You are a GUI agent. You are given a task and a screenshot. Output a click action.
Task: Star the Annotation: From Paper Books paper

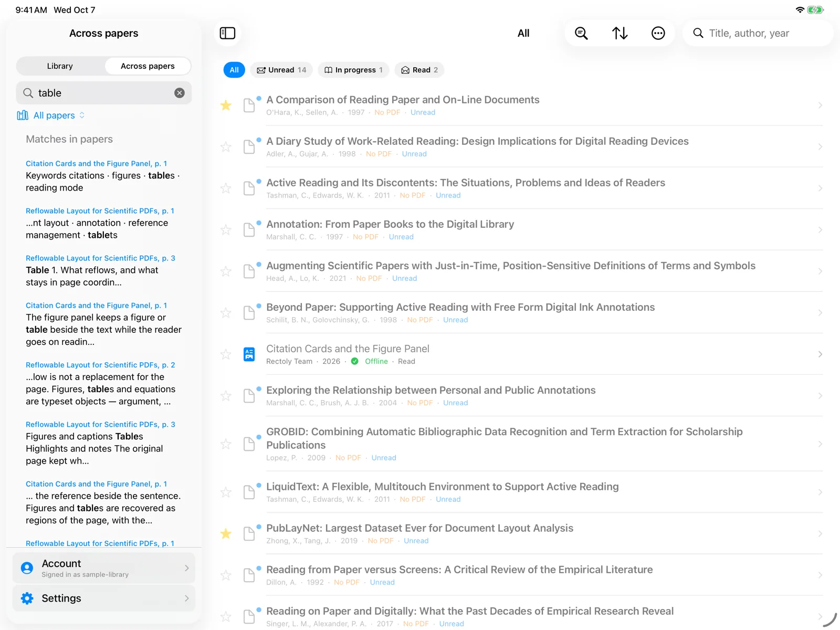[226, 230]
